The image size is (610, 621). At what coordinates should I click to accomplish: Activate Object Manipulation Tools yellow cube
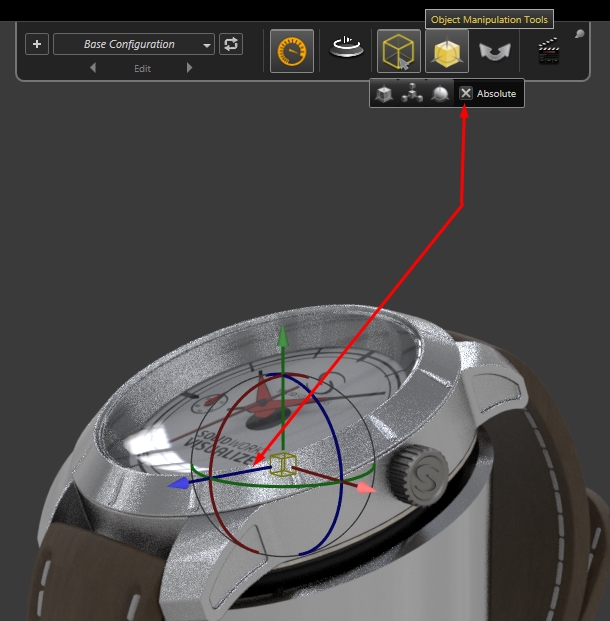(x=446, y=51)
